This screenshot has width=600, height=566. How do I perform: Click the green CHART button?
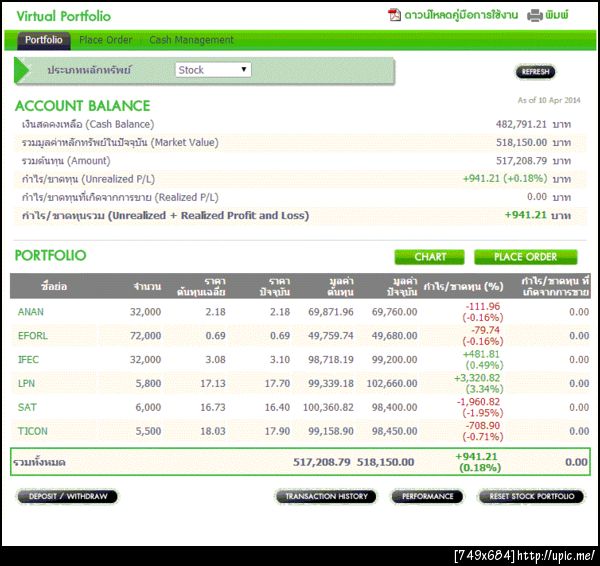pos(430,257)
